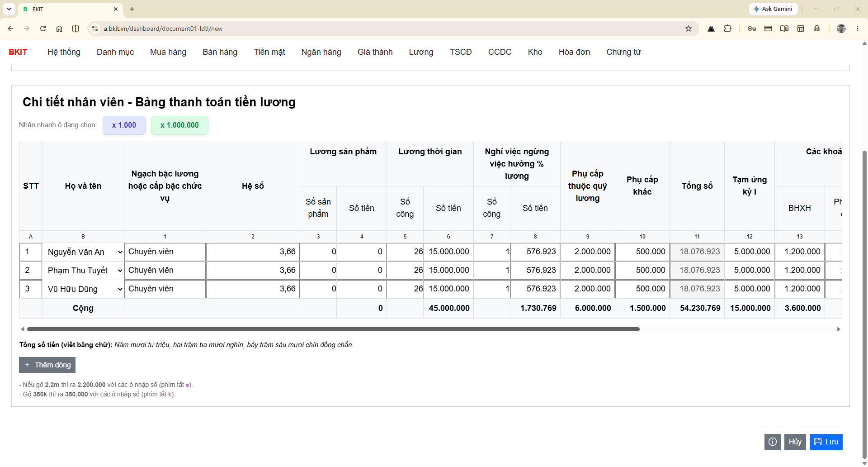
Task: Open the Tiền mặt menu
Action: (x=269, y=52)
